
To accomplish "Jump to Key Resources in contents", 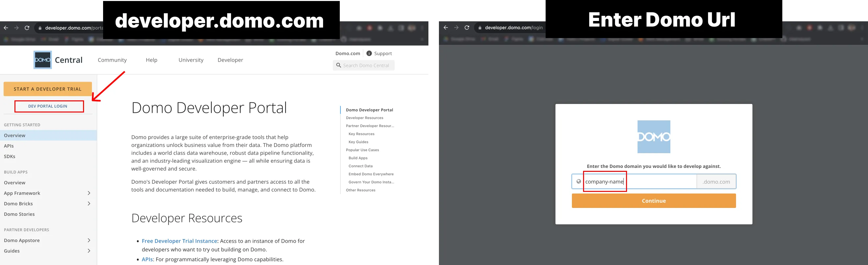I will (361, 134).
